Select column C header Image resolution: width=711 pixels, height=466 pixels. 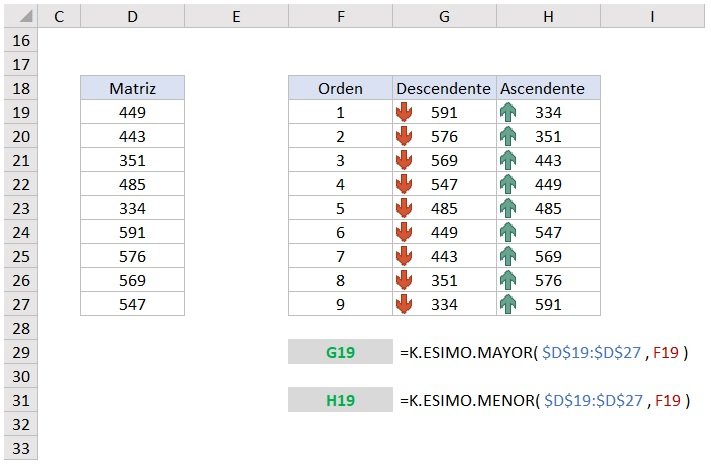[x=59, y=16]
